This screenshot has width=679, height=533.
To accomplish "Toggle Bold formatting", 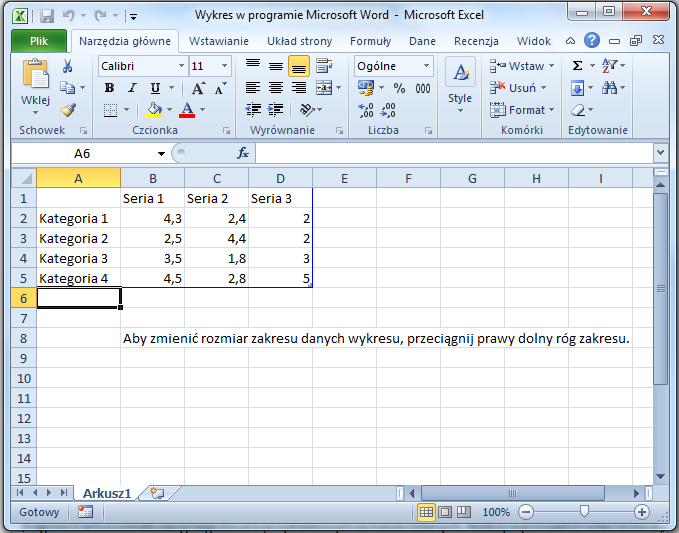I will 110,88.
